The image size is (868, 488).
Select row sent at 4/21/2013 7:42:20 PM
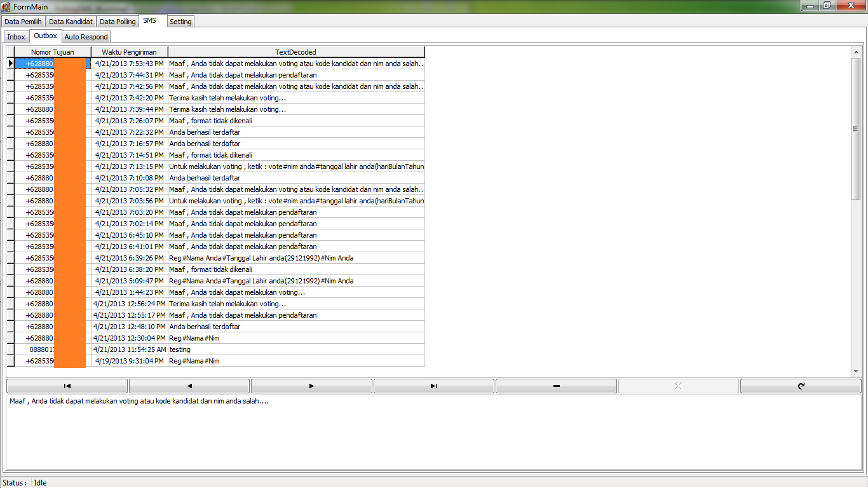click(x=216, y=98)
